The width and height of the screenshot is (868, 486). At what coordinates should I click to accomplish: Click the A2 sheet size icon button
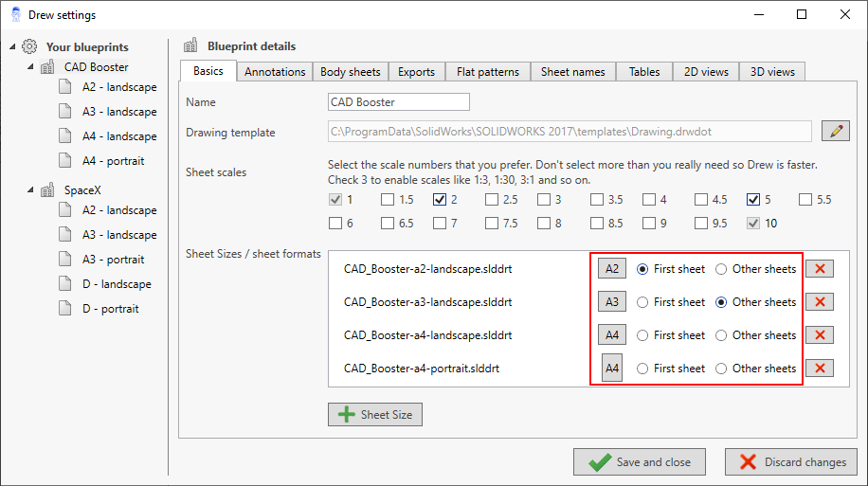(612, 269)
